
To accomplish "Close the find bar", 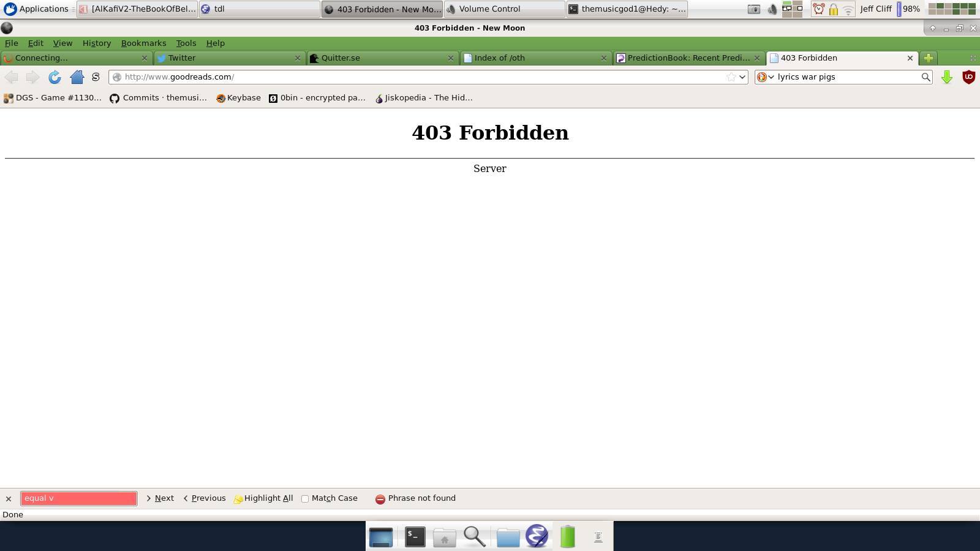I will [9, 498].
